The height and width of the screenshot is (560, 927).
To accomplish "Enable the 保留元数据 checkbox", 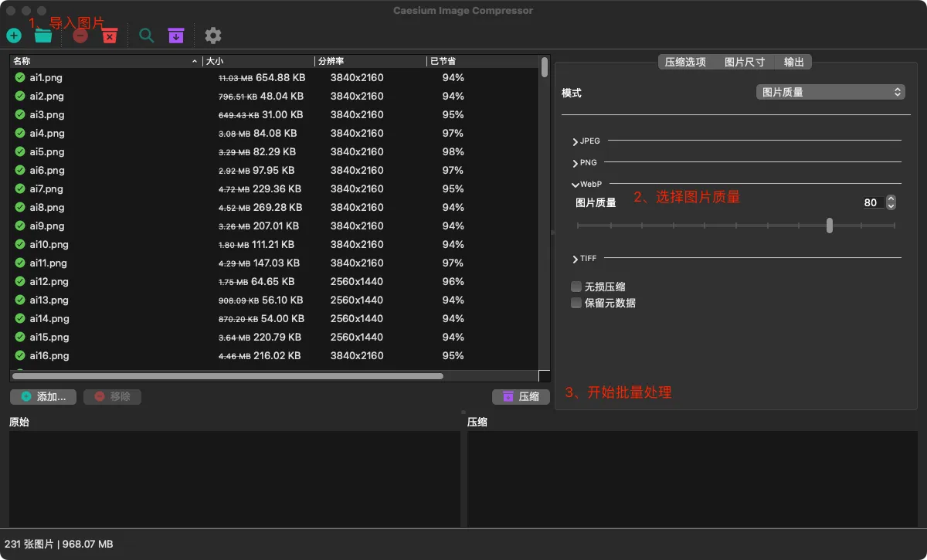I will point(576,303).
